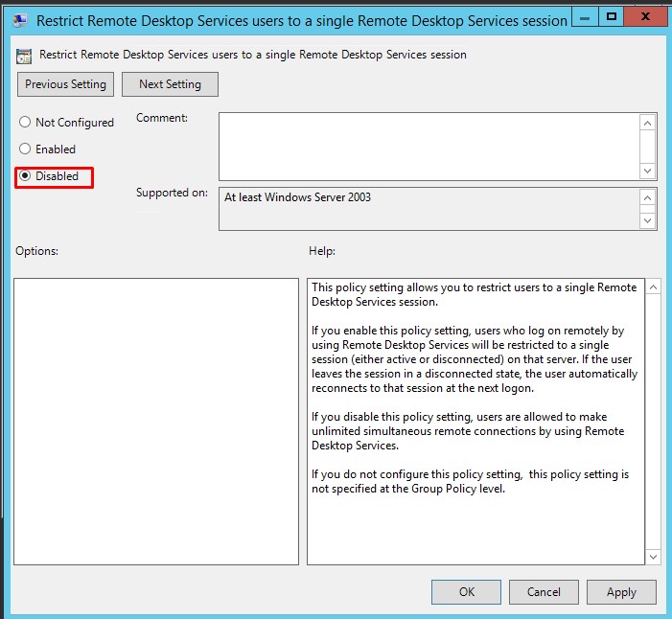The width and height of the screenshot is (672, 619).
Task: Choose the Disabled radio button
Action: [x=25, y=176]
